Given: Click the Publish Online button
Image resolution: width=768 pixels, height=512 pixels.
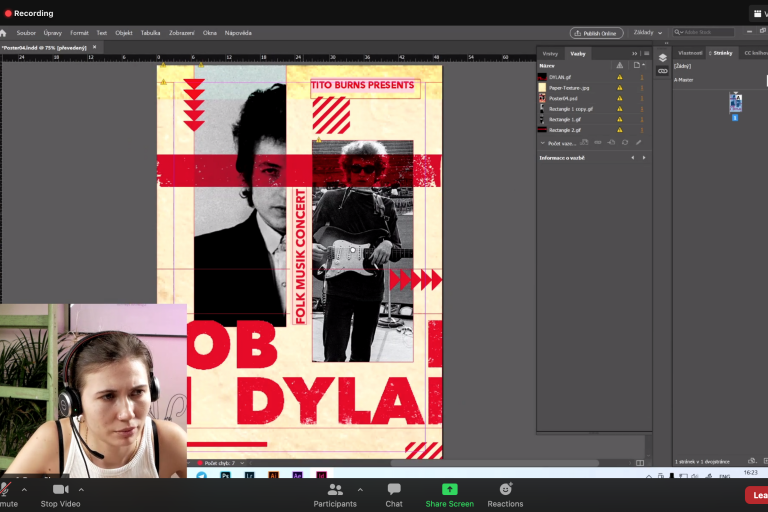Looking at the screenshot, I should click(x=597, y=32).
